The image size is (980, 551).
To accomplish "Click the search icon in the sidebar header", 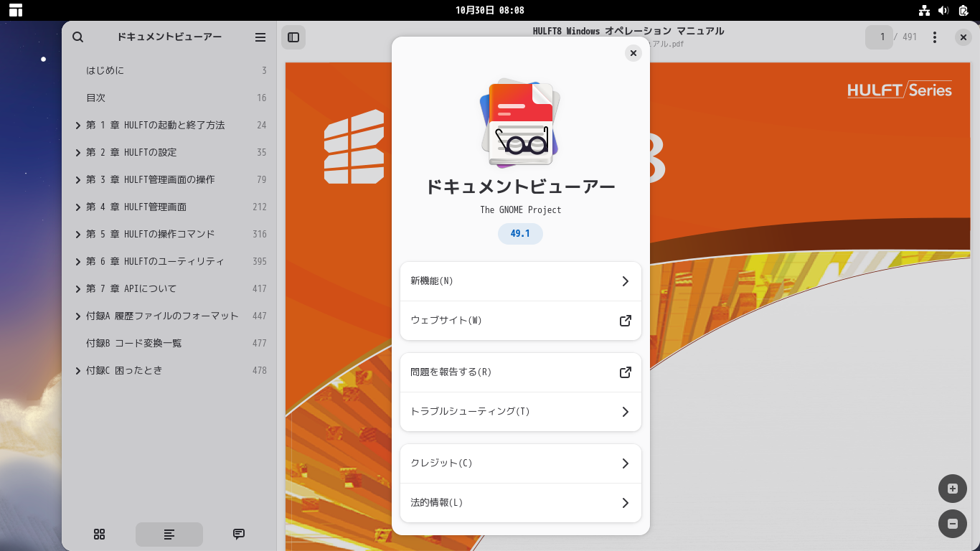I will (x=78, y=37).
